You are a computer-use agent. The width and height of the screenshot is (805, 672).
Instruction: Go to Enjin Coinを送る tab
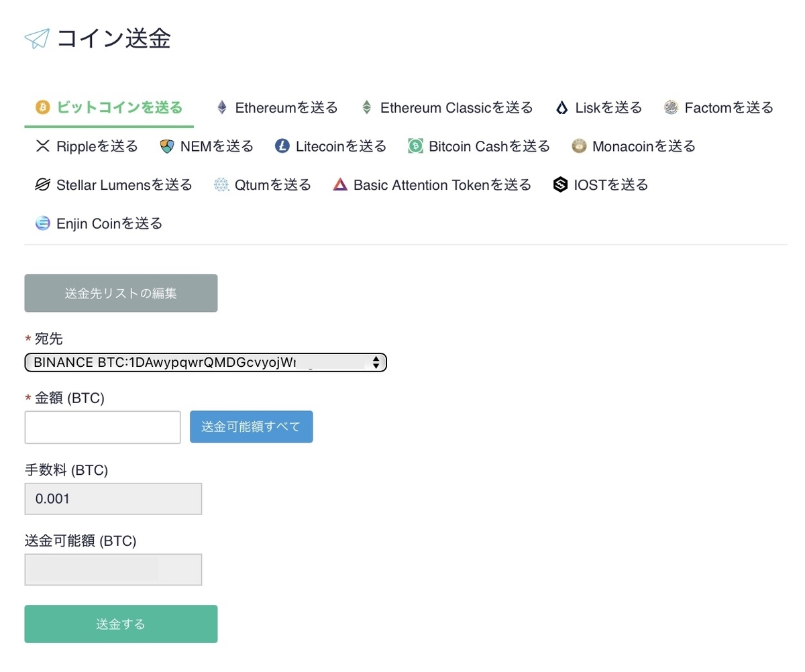coord(99,223)
